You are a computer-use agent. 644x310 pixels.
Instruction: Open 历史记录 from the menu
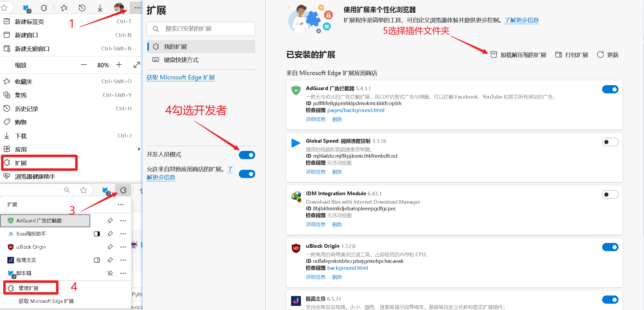pyautogui.click(x=71, y=109)
